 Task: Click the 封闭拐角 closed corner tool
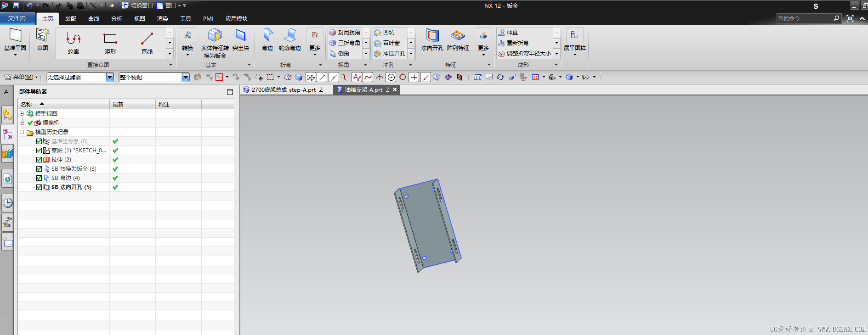pos(345,33)
